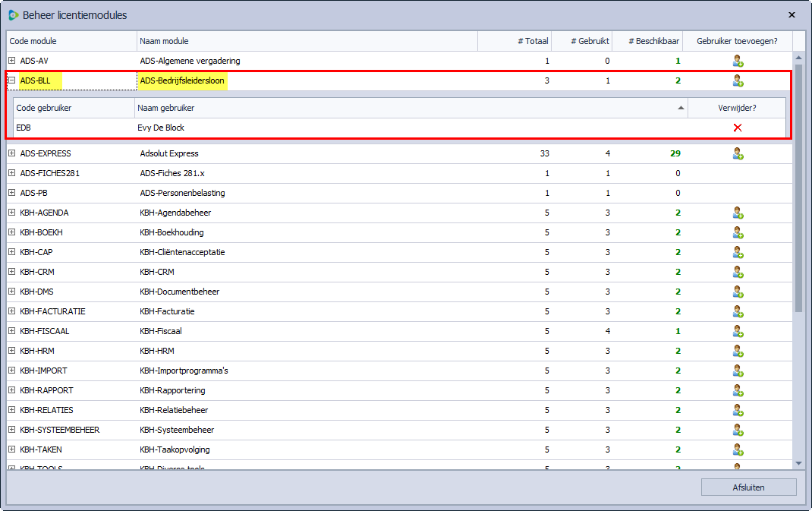Add a user to KBH-CRM module
This screenshot has width=812, height=511.
click(737, 272)
